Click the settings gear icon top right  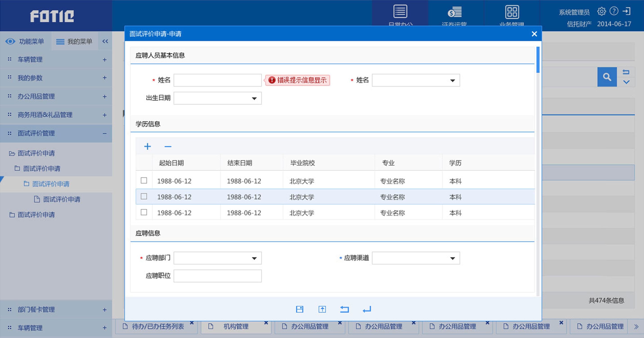click(602, 11)
